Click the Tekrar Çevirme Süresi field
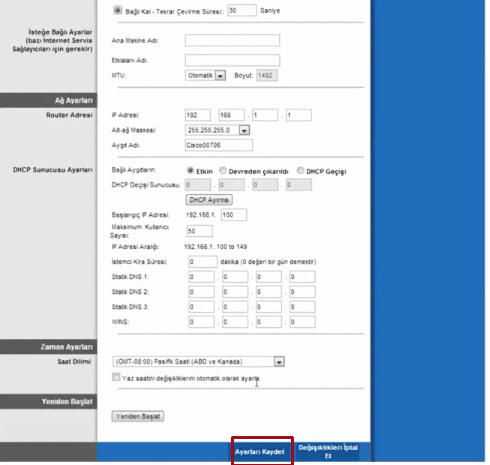Viewport: 490px width, 465px height. [242, 10]
